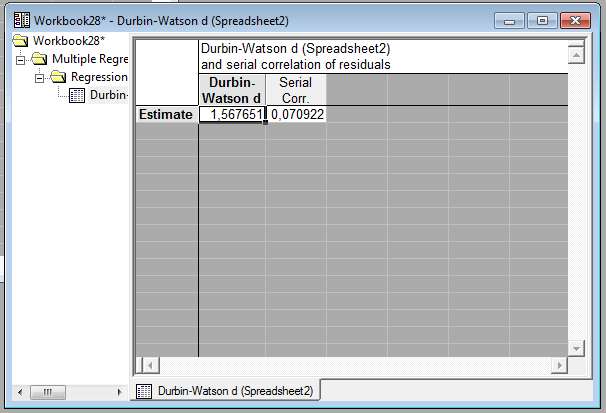Click the spreadsheet vertical scroll up arrow

click(576, 55)
